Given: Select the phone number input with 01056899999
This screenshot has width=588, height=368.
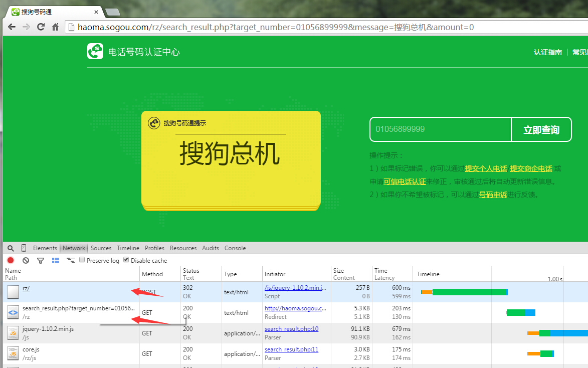Looking at the screenshot, I should [x=441, y=129].
